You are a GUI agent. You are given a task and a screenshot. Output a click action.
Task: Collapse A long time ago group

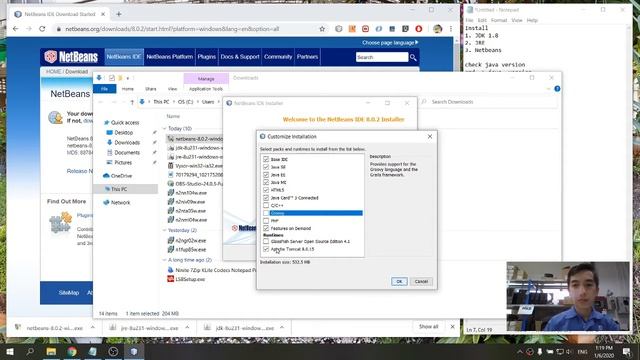click(x=164, y=260)
